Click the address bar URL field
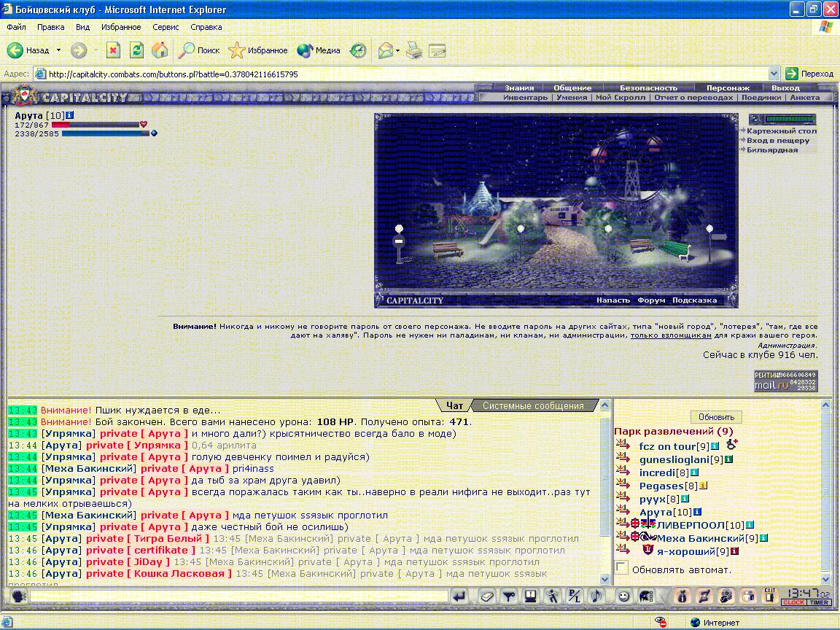Image resolution: width=840 pixels, height=630 pixels. (x=407, y=74)
